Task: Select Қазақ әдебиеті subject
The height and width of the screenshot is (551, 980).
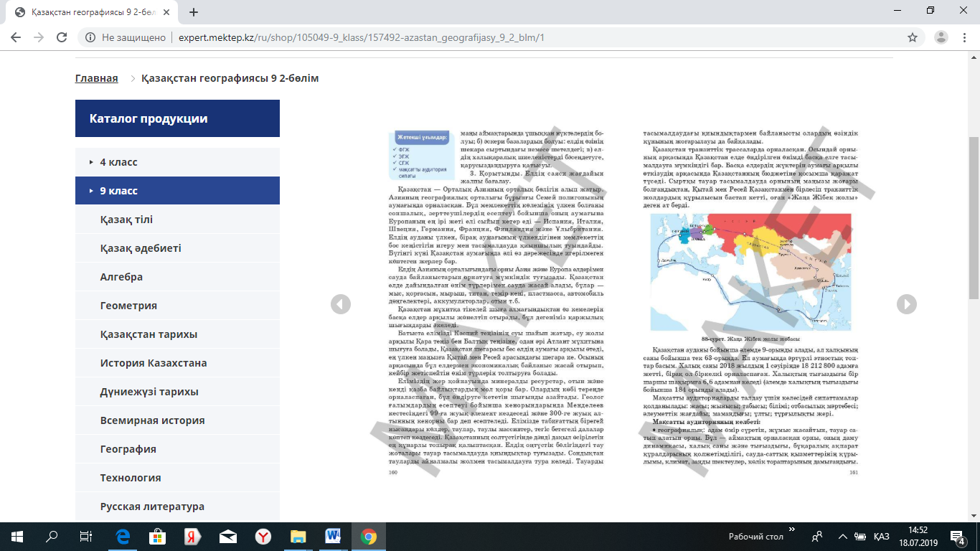Action: pyautogui.click(x=177, y=248)
